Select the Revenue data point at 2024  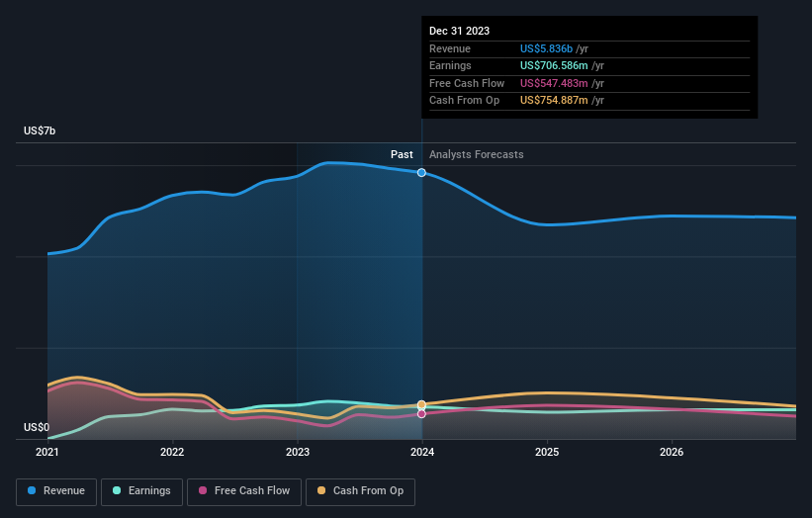click(421, 173)
